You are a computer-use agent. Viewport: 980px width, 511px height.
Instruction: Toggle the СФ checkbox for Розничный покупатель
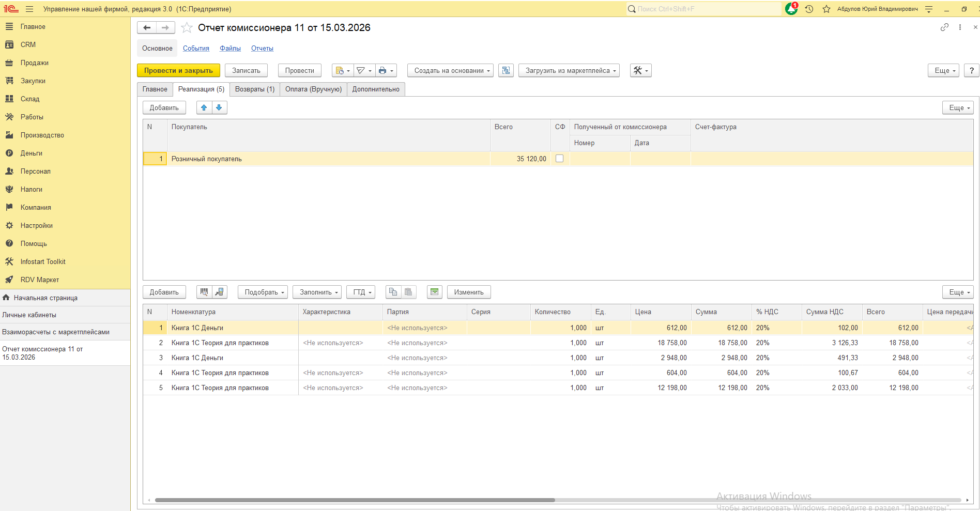(559, 159)
